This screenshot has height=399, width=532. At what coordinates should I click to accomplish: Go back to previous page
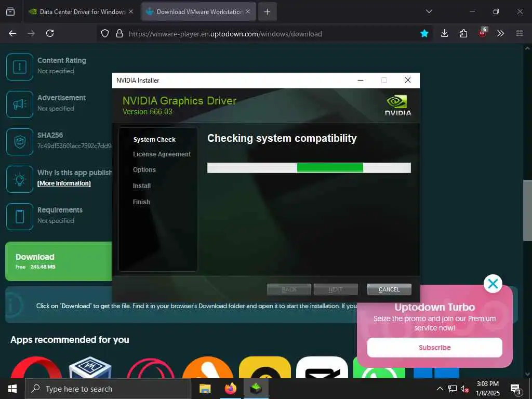(12, 33)
